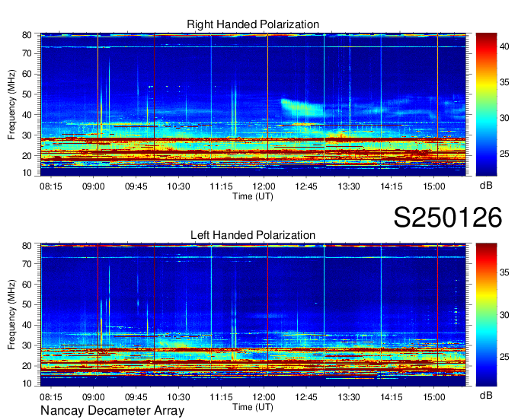Click the 14:15 tick of left-handed plot
Image resolution: width=518 pixels, height=420 pixels.
(392, 397)
